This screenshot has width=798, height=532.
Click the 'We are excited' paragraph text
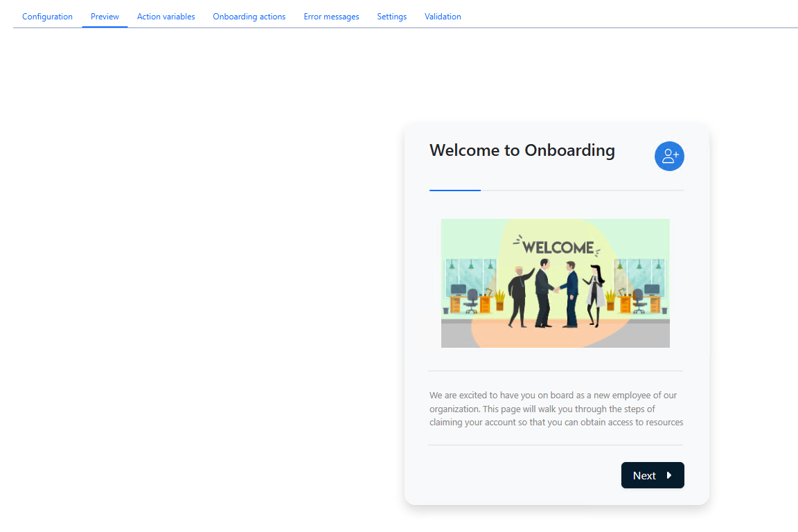[x=556, y=408]
